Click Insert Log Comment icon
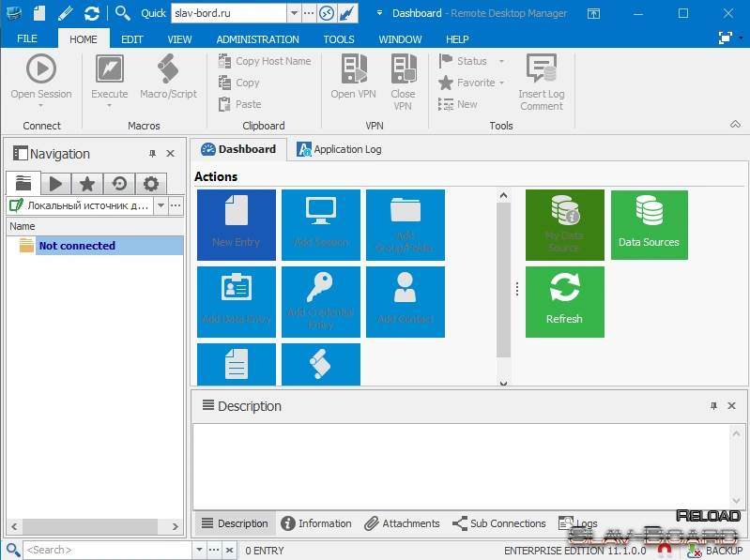This screenshot has height=560, width=750. click(542, 68)
